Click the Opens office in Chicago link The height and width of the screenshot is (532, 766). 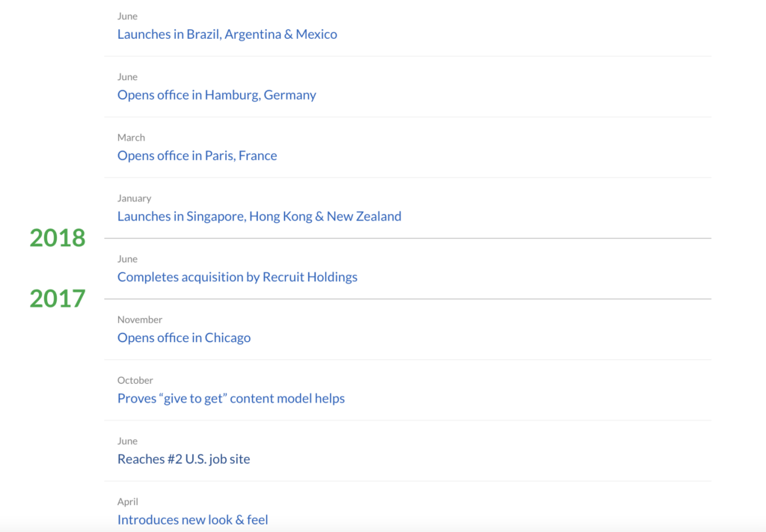183,337
